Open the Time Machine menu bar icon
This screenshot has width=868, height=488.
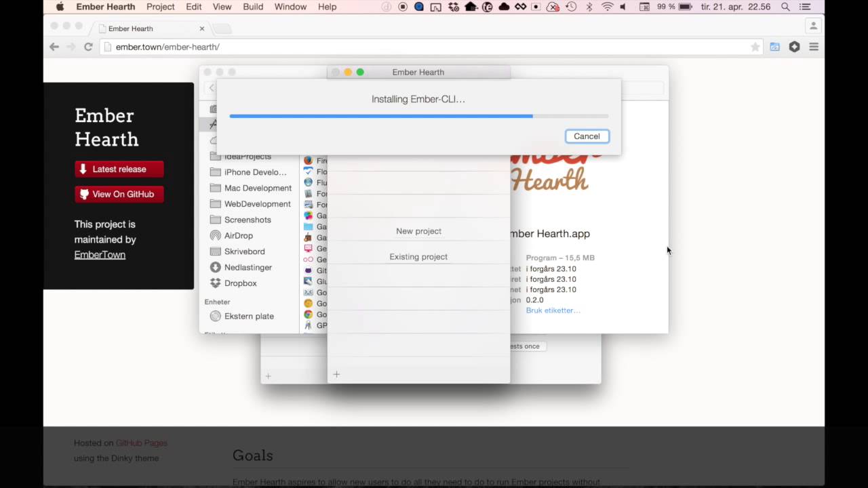coord(571,7)
